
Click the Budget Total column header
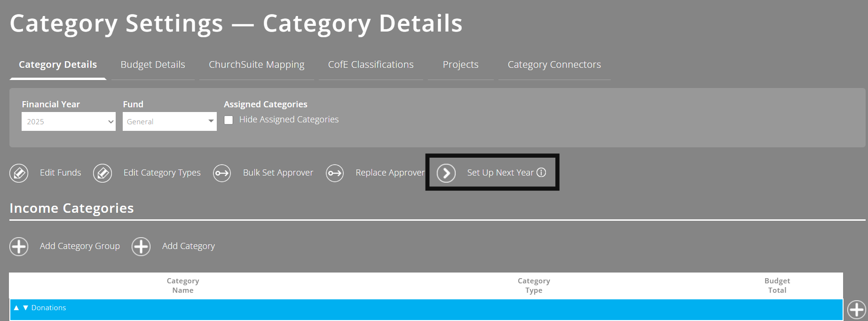(777, 286)
